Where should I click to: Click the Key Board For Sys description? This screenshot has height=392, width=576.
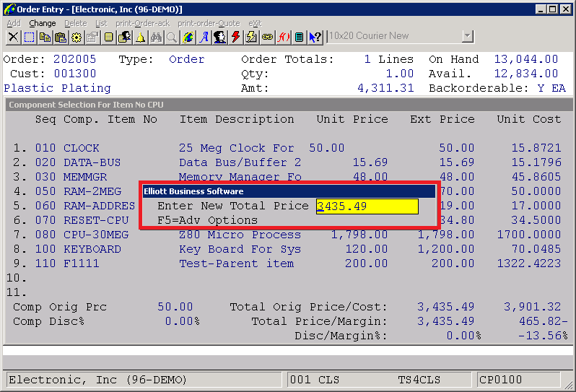[x=240, y=249]
